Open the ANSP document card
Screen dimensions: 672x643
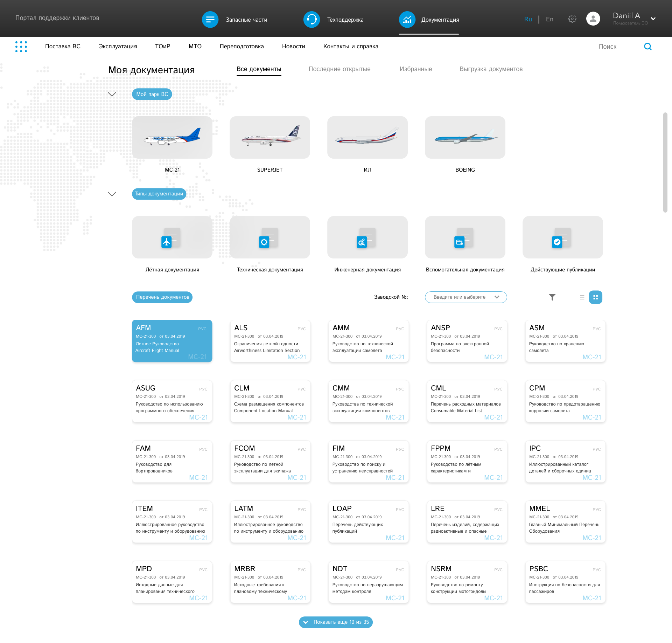pyautogui.click(x=467, y=341)
